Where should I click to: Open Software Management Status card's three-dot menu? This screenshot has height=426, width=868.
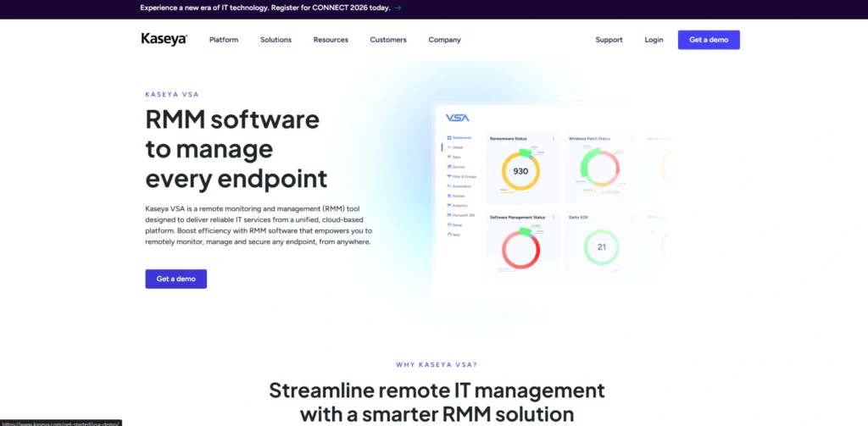pos(554,218)
